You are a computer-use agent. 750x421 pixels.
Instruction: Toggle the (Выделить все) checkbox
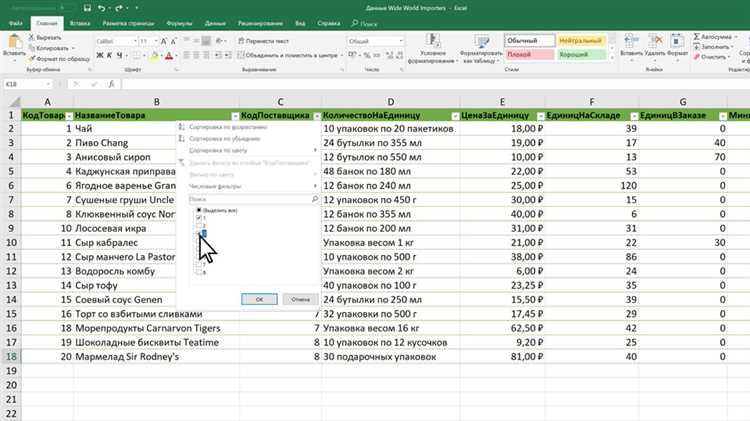pos(199,210)
